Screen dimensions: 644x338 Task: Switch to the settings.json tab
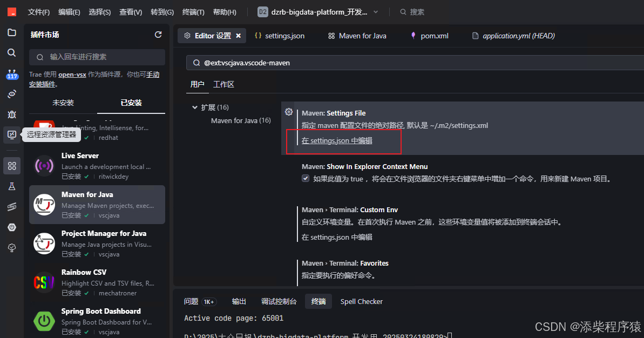tap(280, 36)
